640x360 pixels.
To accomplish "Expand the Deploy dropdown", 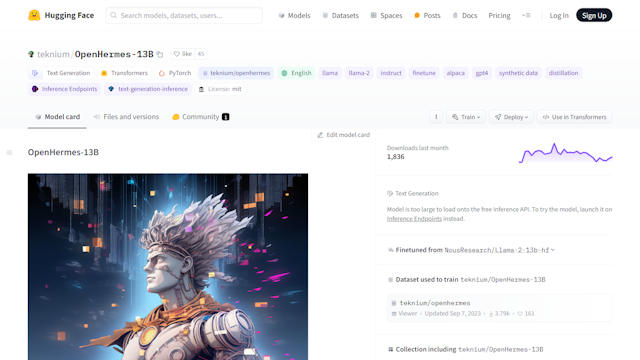I will click(511, 117).
